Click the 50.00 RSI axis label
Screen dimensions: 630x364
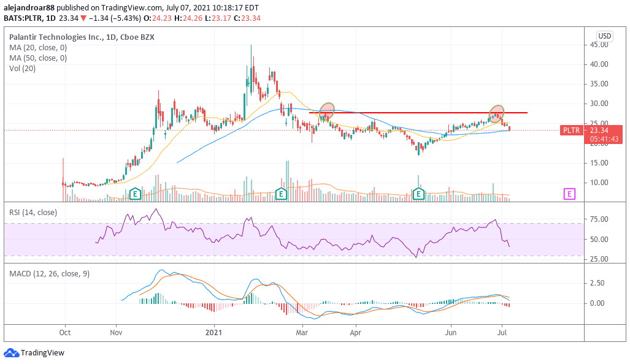[599, 239]
